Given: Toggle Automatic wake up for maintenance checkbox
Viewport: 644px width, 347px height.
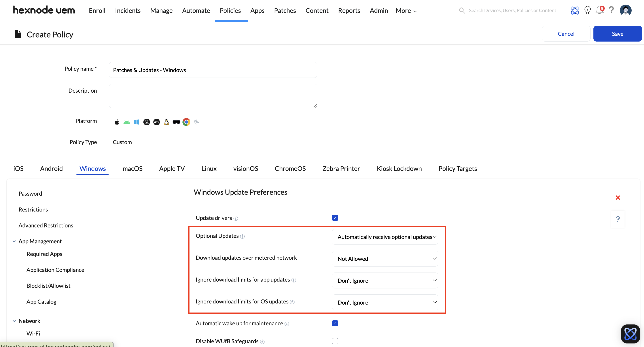Looking at the screenshot, I should (335, 323).
